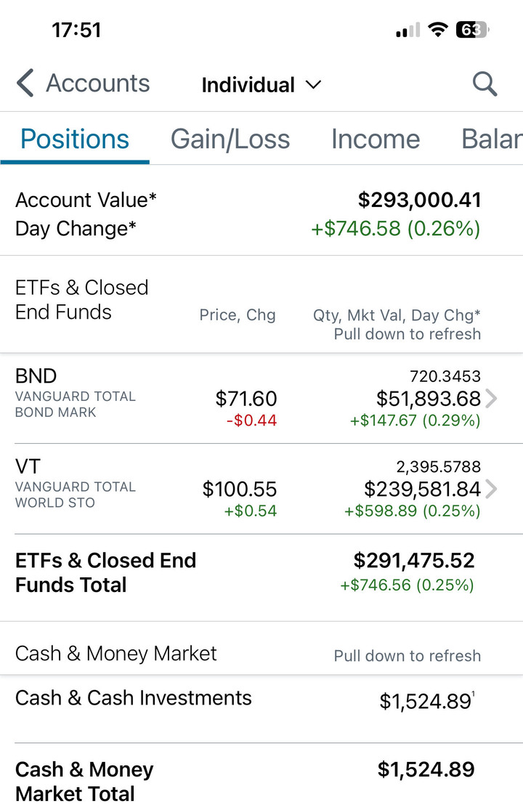The height and width of the screenshot is (812, 523).
Task: Tap the cellular signal bars icon
Action: click(x=408, y=31)
